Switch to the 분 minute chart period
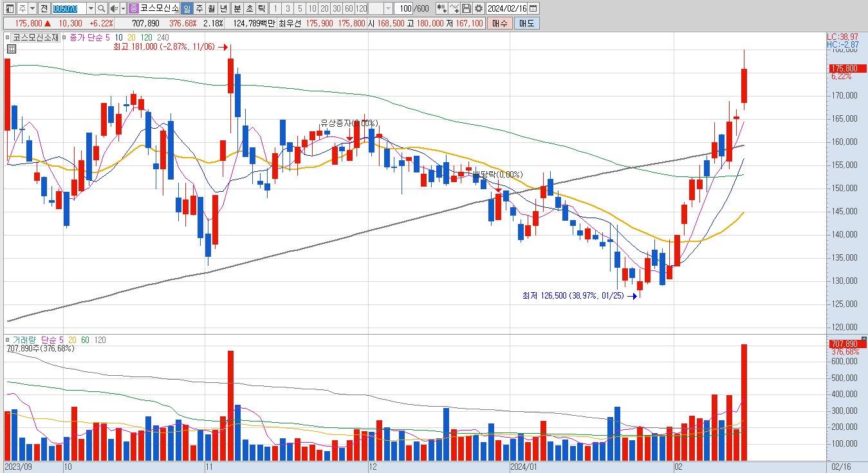This screenshot has height=473, width=868. coord(237,8)
